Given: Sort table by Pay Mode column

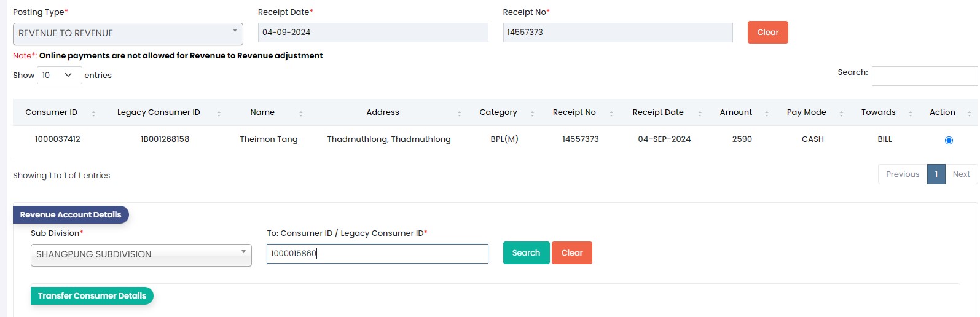Looking at the screenshot, I should click(807, 112).
